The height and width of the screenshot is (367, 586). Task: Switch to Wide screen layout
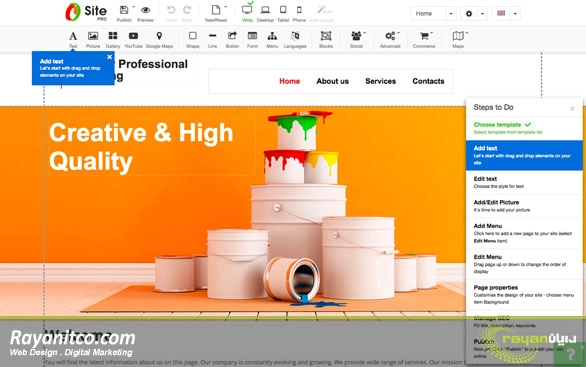[x=247, y=10]
